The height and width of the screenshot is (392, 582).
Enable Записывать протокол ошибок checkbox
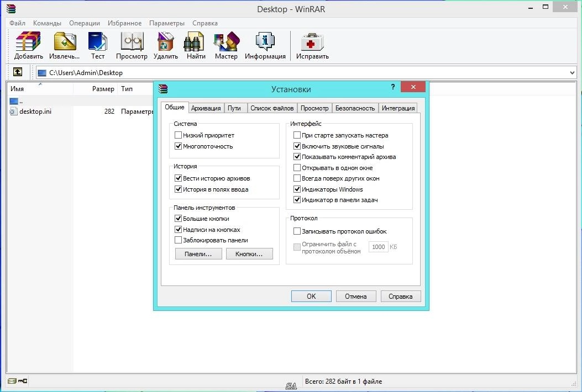(x=297, y=231)
